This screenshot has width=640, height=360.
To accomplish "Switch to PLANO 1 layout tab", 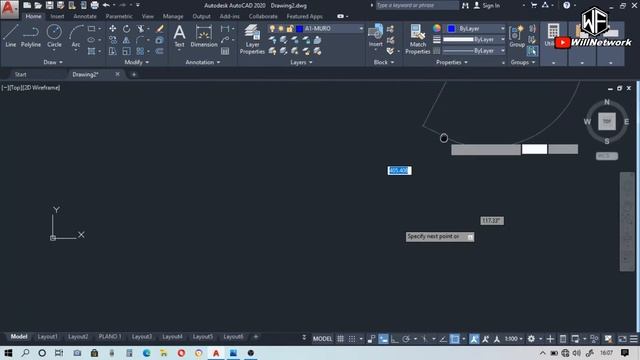I will click(109, 337).
